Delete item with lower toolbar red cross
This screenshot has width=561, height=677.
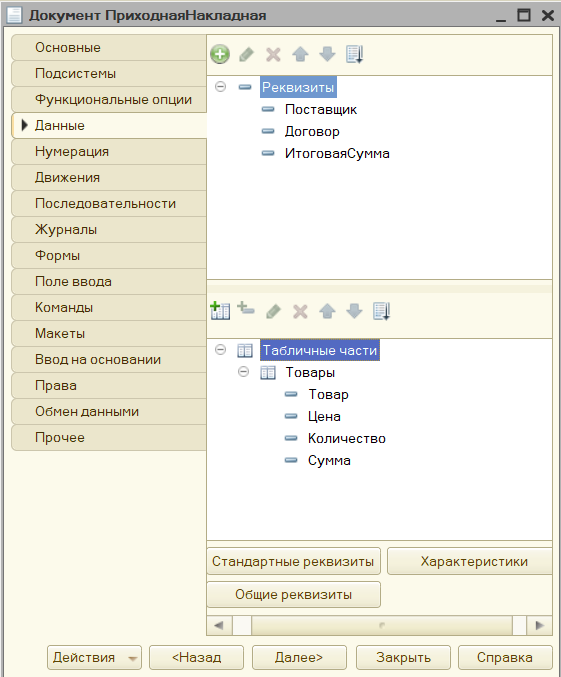[300, 311]
